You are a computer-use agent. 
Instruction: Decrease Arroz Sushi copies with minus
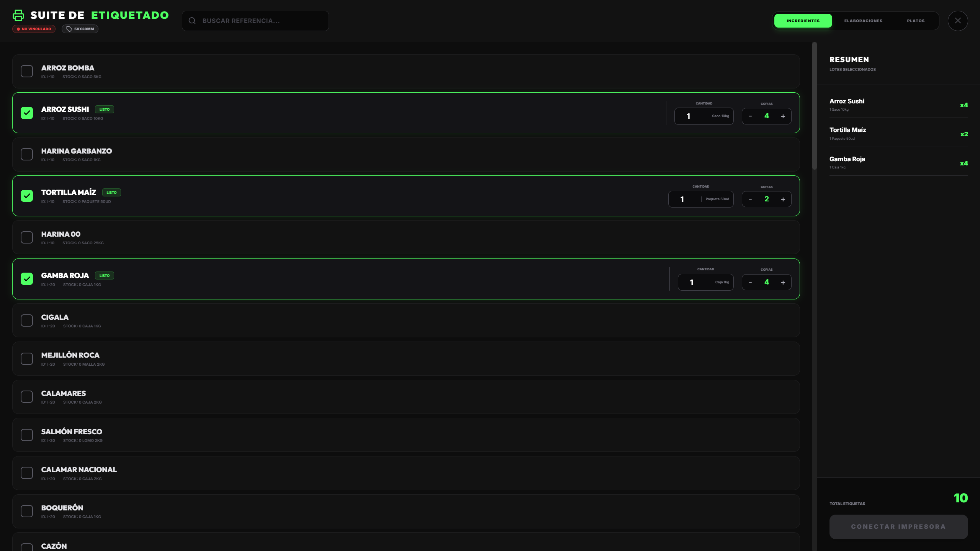pos(750,116)
